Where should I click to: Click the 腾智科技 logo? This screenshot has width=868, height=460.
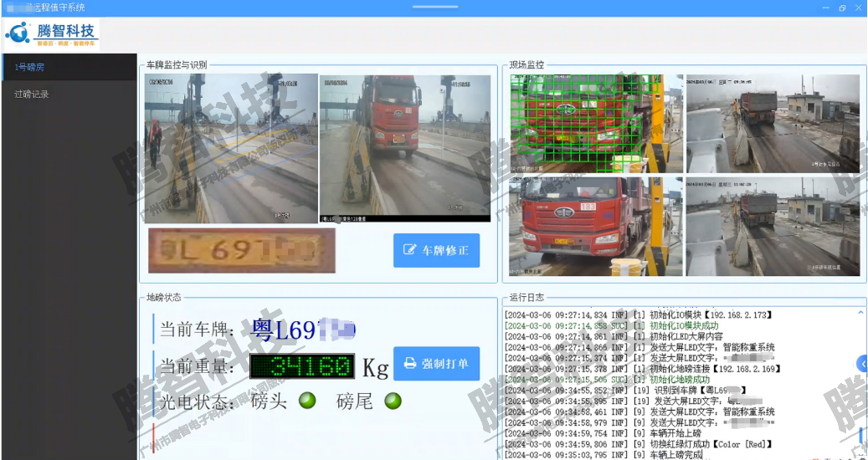click(x=52, y=34)
